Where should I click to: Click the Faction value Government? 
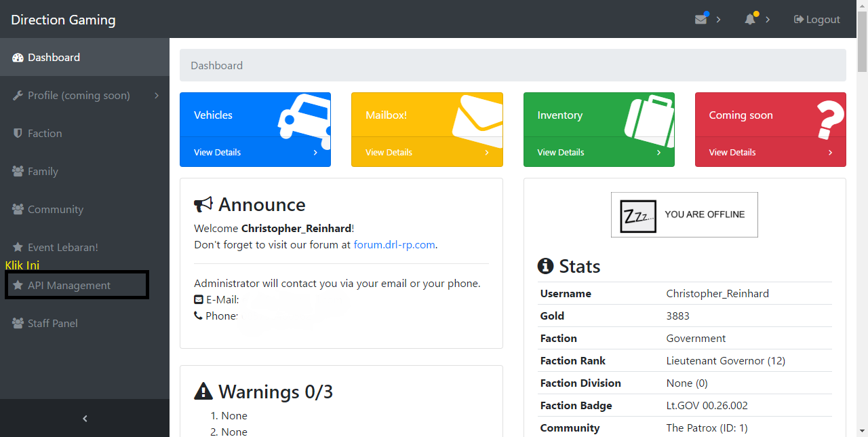pyautogui.click(x=696, y=338)
